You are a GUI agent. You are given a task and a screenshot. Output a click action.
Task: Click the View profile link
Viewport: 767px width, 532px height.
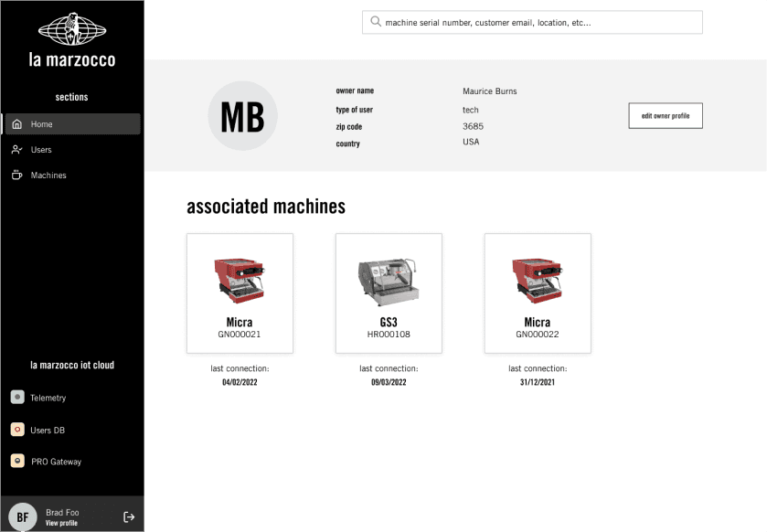(x=61, y=523)
